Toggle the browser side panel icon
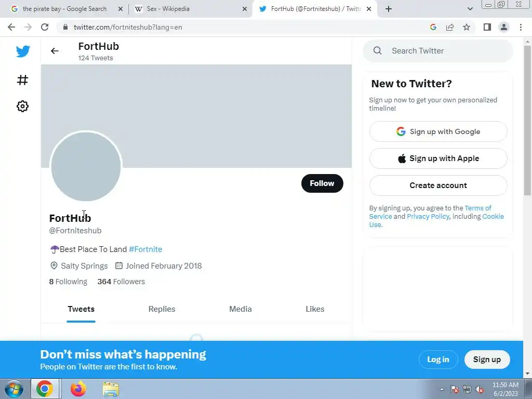 pos(487,27)
